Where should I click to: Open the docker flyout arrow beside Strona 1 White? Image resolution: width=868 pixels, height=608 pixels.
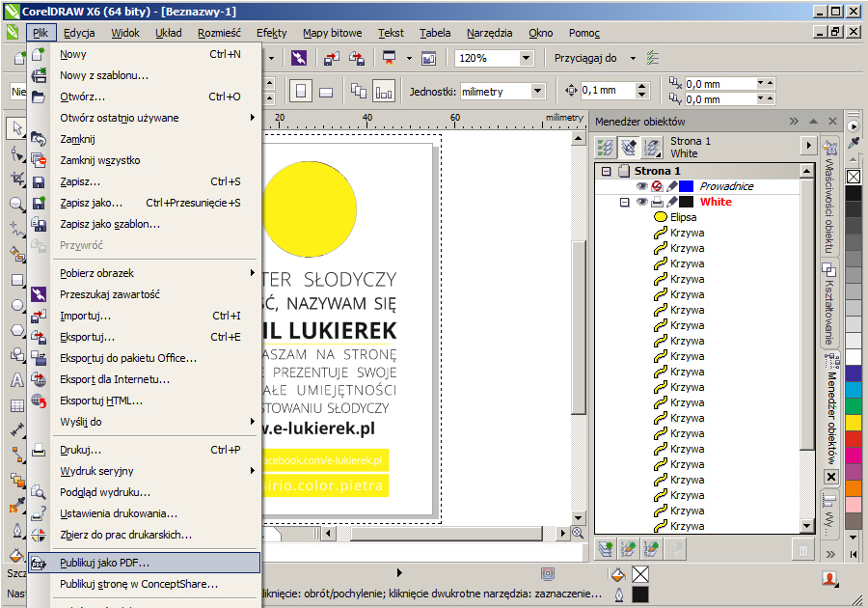[809, 146]
